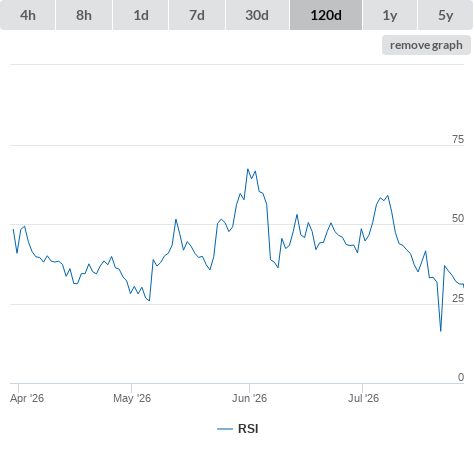Switch to the 30d view

click(x=257, y=15)
